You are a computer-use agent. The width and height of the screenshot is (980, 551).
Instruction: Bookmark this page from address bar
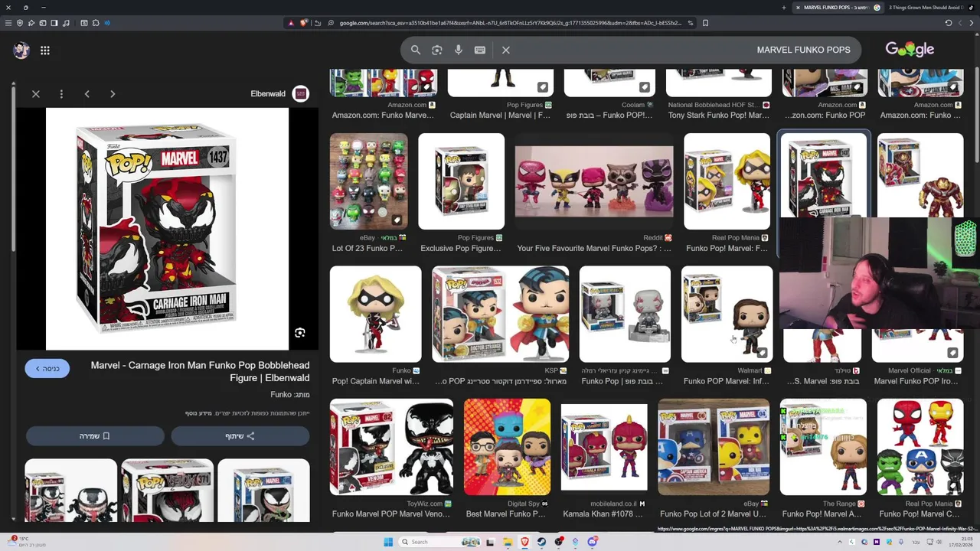705,23
